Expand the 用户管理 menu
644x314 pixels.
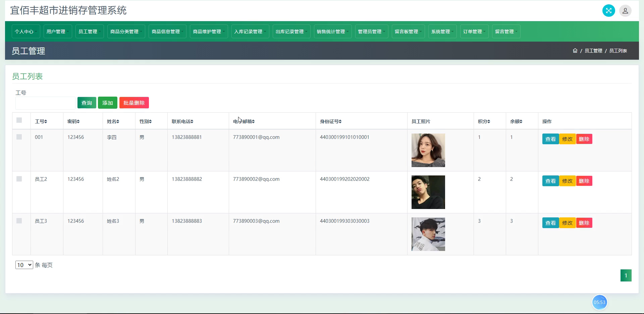(x=58, y=32)
